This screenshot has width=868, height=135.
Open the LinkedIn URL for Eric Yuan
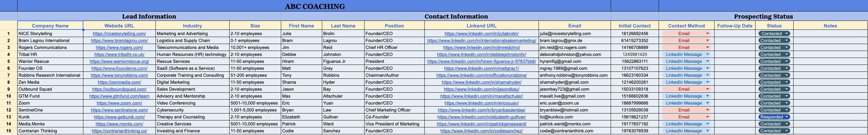tap(481, 103)
